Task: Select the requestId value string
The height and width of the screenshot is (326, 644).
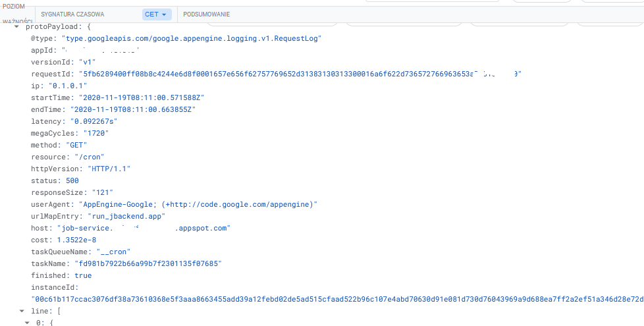Action: (300, 74)
